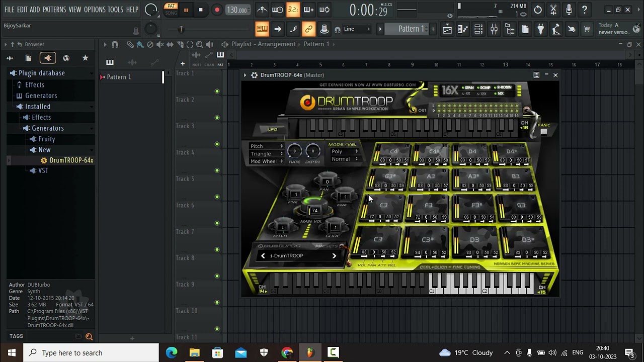The height and width of the screenshot is (362, 644).
Task: Open the plugin picker plug icon
Action: coord(541,30)
